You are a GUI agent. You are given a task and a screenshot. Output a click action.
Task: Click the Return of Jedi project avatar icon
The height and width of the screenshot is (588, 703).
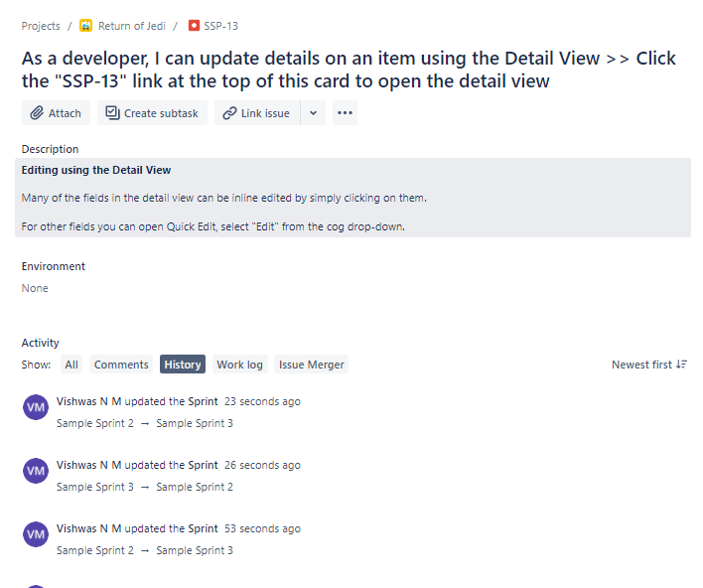tap(85, 26)
